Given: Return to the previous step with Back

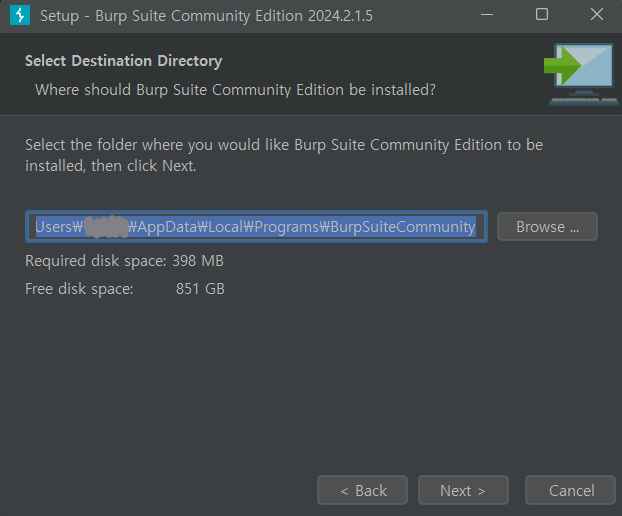Looking at the screenshot, I should (362, 490).
